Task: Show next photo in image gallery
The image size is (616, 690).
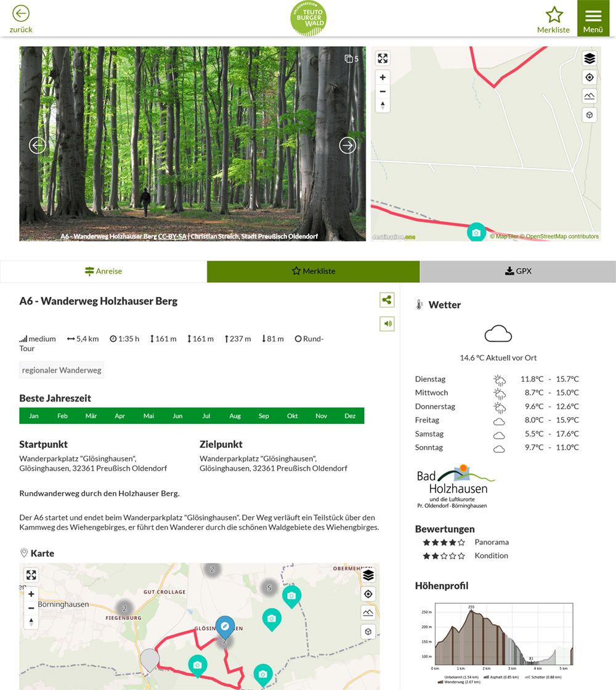Action: click(x=347, y=145)
